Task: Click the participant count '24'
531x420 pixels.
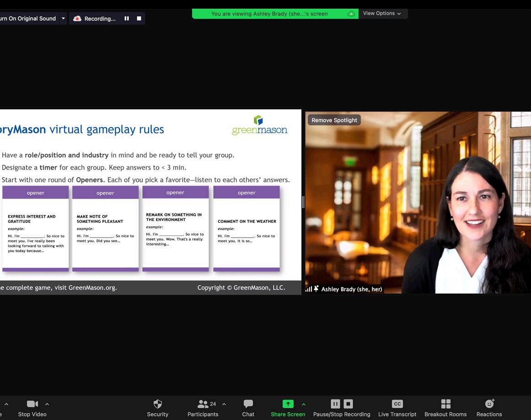Action: (213, 404)
